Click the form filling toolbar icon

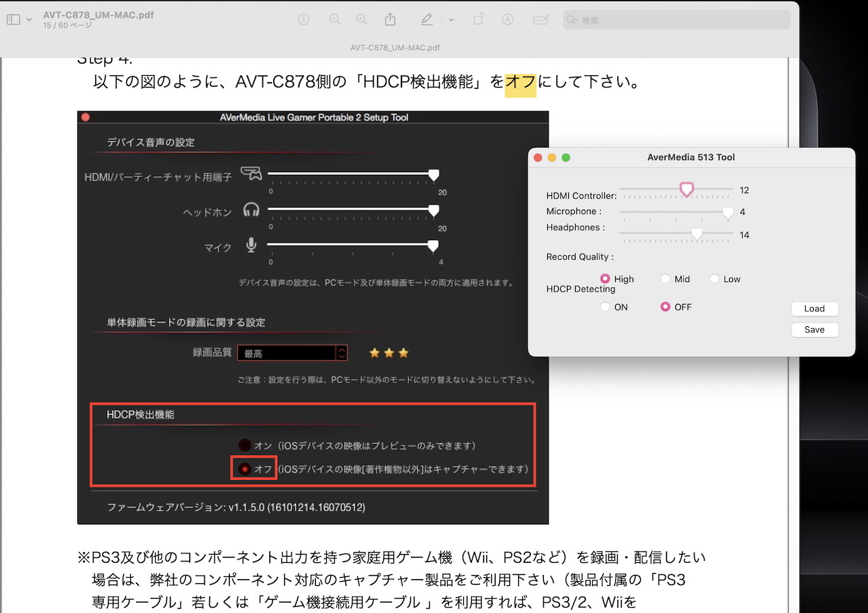coord(540,20)
